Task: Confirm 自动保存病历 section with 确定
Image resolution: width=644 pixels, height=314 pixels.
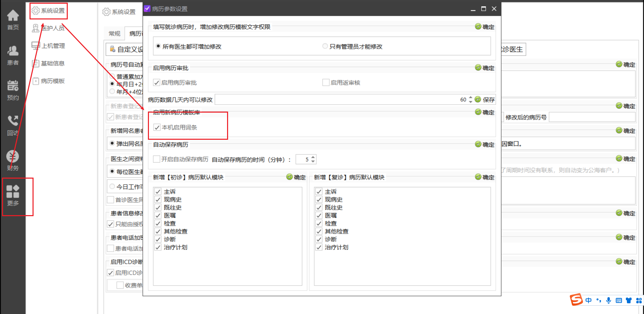Action: point(485,144)
